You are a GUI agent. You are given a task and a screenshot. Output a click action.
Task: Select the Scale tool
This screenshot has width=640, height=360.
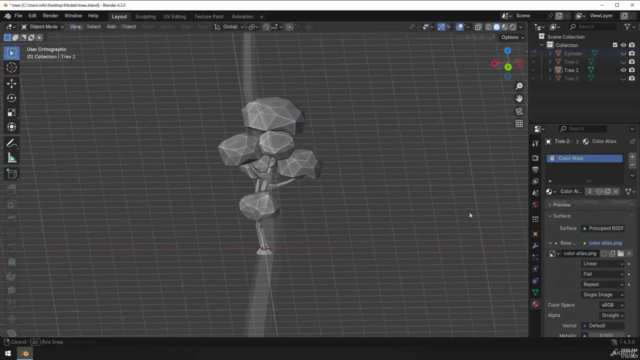coord(11,113)
